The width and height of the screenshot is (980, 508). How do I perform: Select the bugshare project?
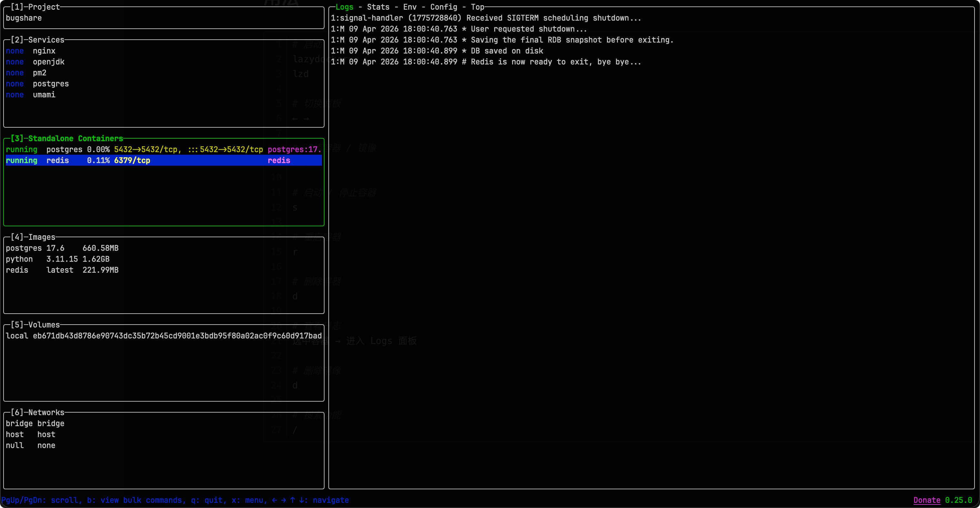[x=24, y=18]
